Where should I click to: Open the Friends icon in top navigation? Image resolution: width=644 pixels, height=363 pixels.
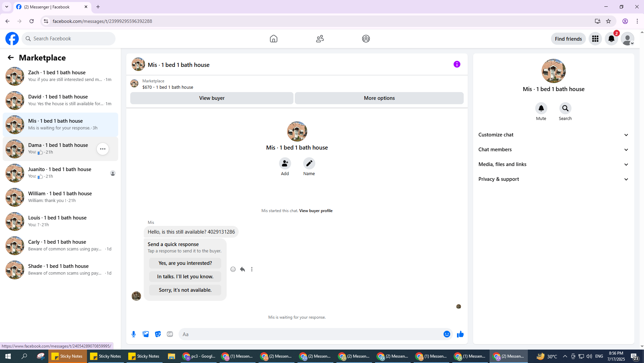tap(320, 39)
